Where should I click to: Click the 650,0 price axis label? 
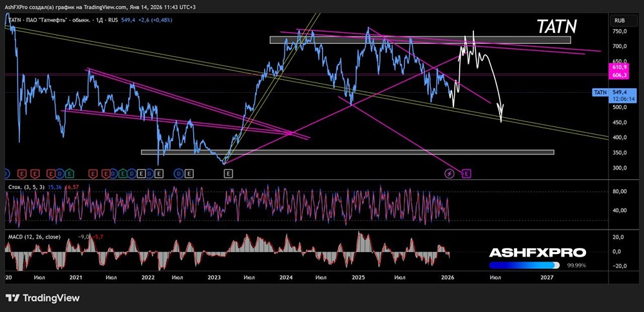(618, 62)
